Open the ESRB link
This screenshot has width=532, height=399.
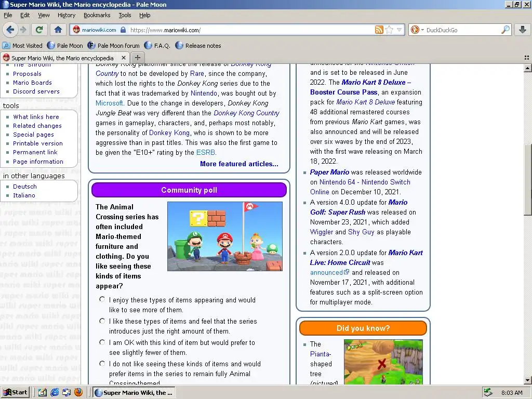[205, 152]
